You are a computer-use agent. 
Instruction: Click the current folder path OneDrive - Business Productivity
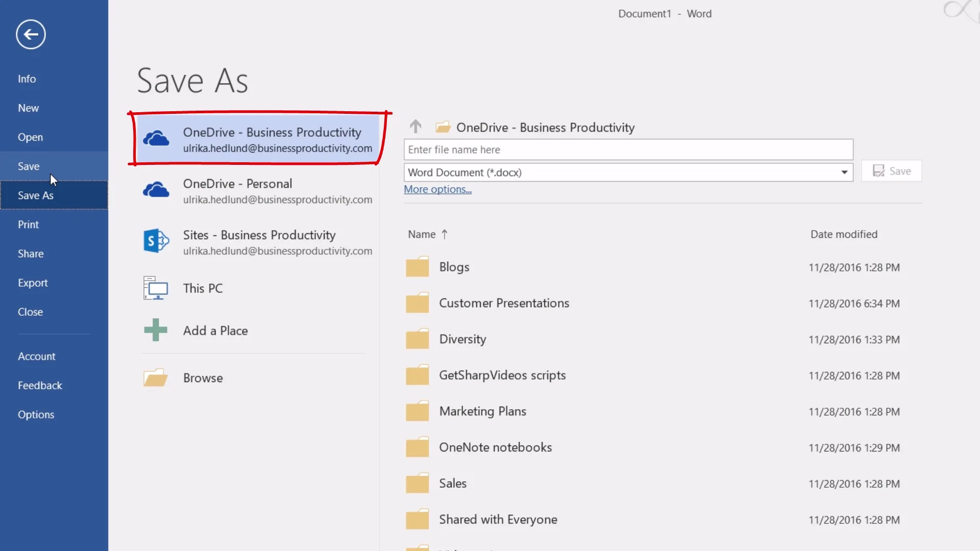click(x=545, y=127)
